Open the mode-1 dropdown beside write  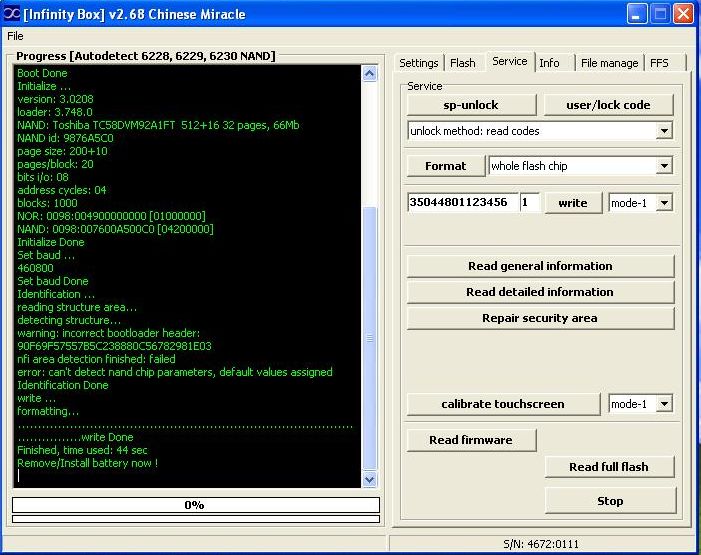(x=664, y=203)
